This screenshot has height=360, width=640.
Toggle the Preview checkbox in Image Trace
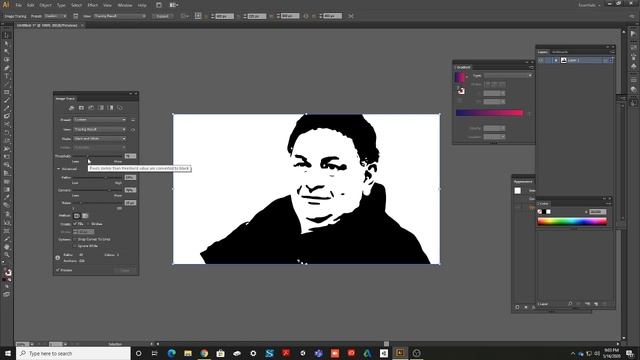point(58,270)
